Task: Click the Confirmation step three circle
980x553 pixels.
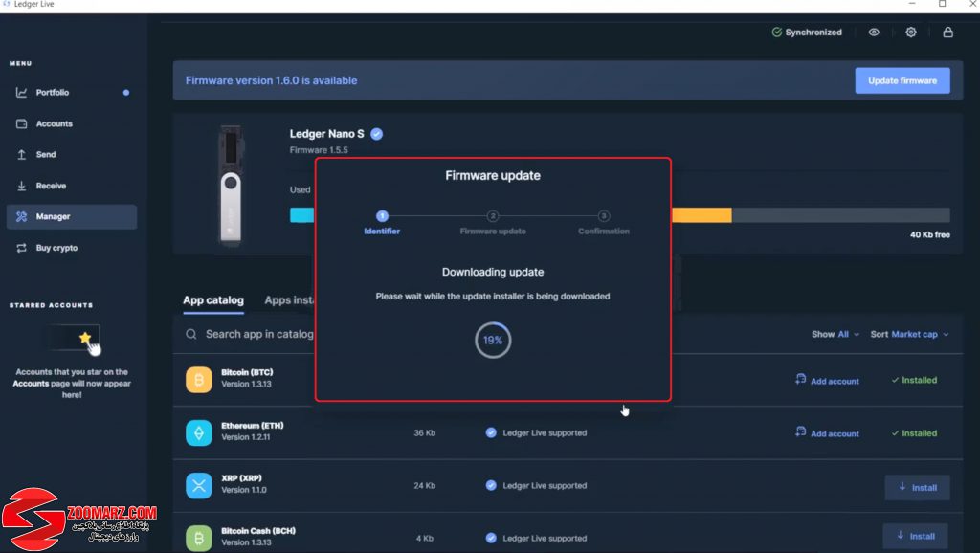Action: coord(604,216)
